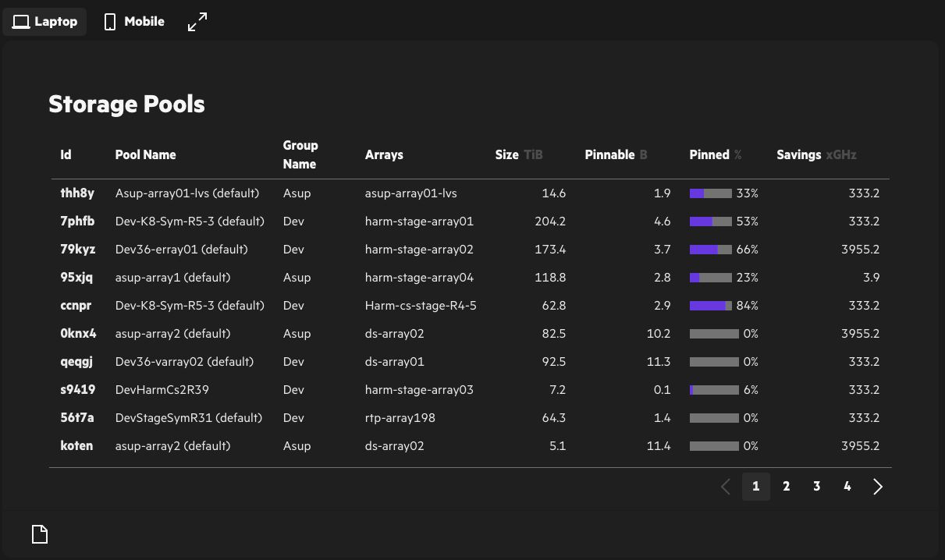Image resolution: width=945 pixels, height=560 pixels.
Task: Select pagination page 3
Action: coord(817,487)
